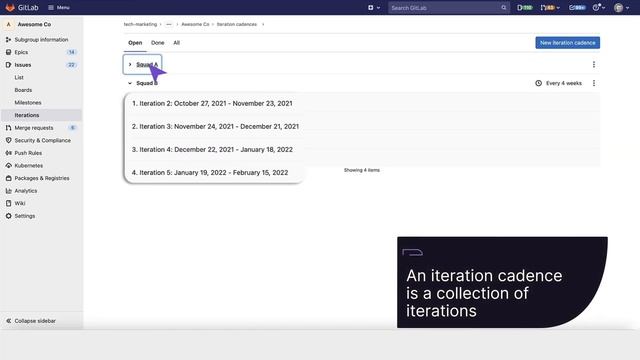The width and height of the screenshot is (640, 360).
Task: Click the Subgroup information icon
Action: 8,40
